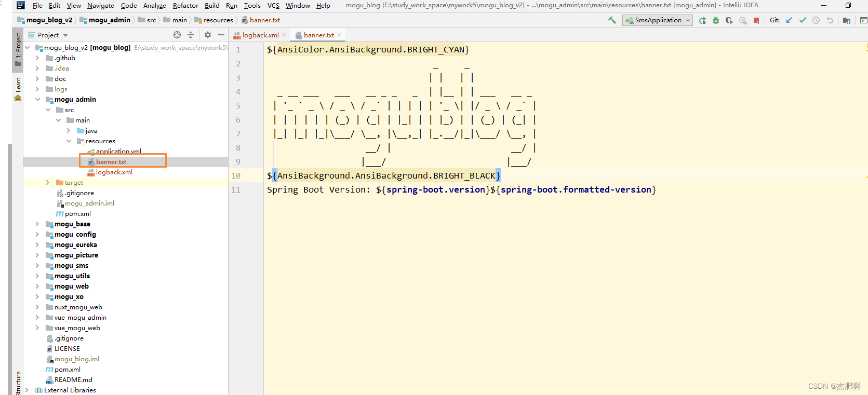Select the mogu_blog.iml file
Screen dimensions: 868x395
point(76,359)
